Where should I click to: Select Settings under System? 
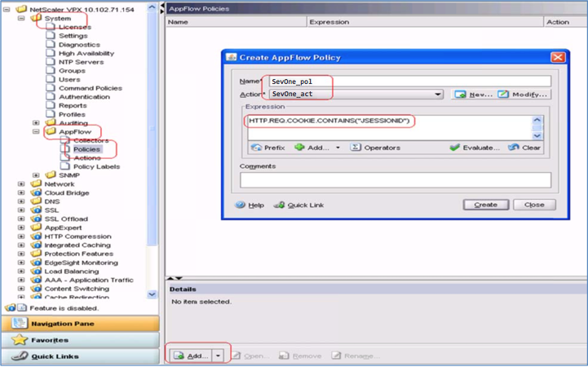tap(73, 36)
